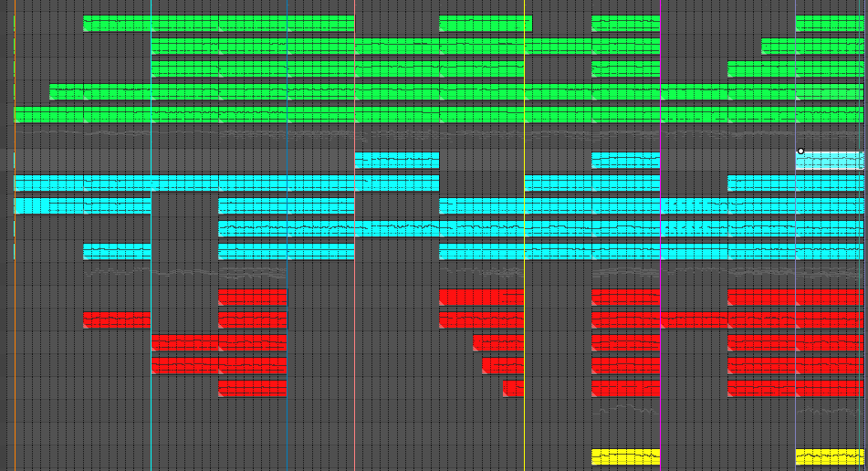Viewport: 868px width, 471px height.
Task: Select the leftmost clip on the lowest cyan track
Action: (x=117, y=252)
